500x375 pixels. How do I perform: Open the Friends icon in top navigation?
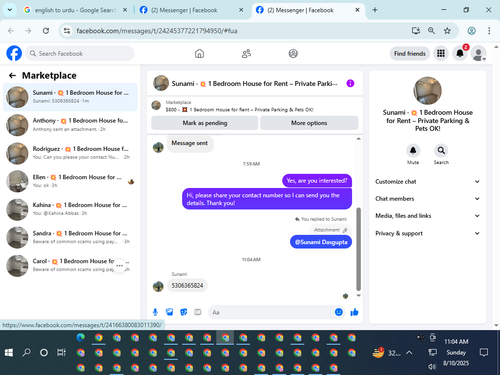pyautogui.click(x=246, y=54)
